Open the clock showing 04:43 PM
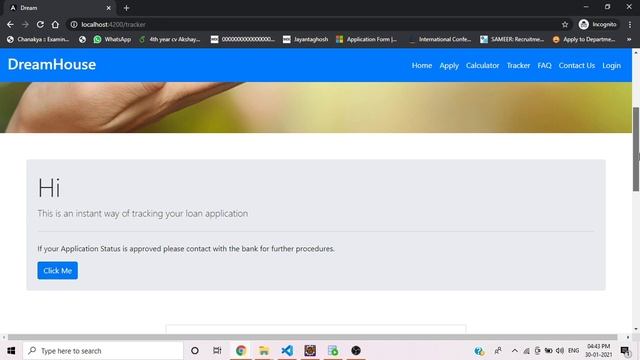 (x=598, y=351)
